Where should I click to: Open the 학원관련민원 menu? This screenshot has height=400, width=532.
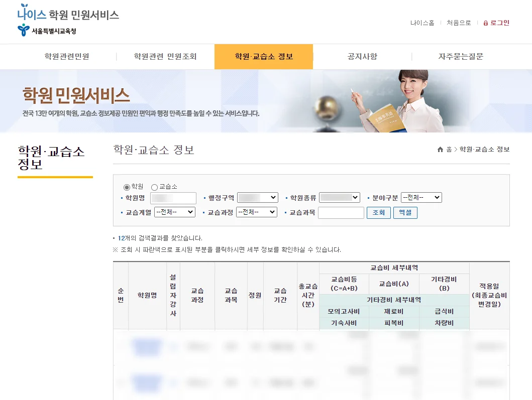(x=67, y=57)
